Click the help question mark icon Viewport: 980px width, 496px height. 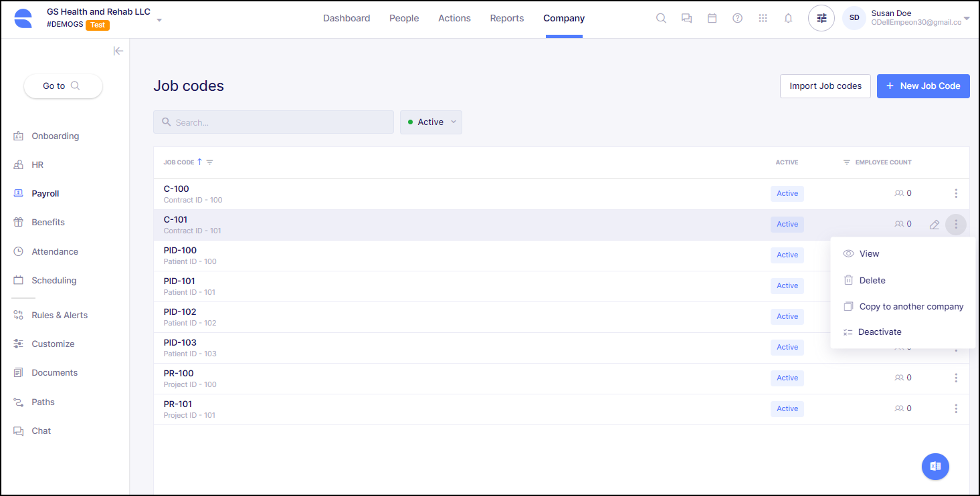coord(737,19)
